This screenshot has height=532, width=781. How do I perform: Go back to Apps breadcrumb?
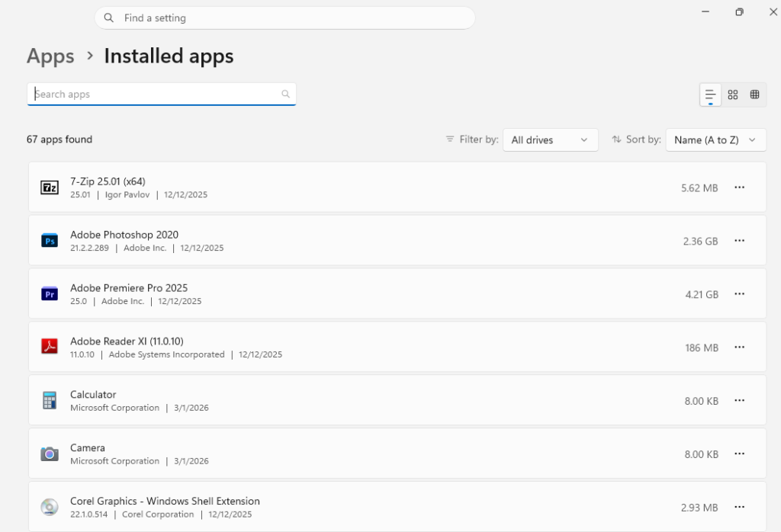pos(50,56)
